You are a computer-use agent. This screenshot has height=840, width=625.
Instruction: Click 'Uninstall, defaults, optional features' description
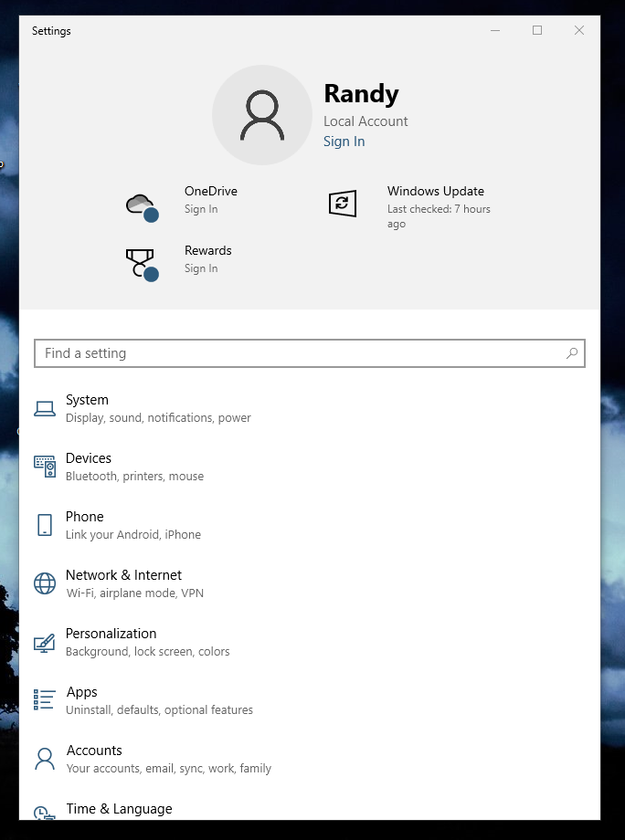click(x=159, y=709)
